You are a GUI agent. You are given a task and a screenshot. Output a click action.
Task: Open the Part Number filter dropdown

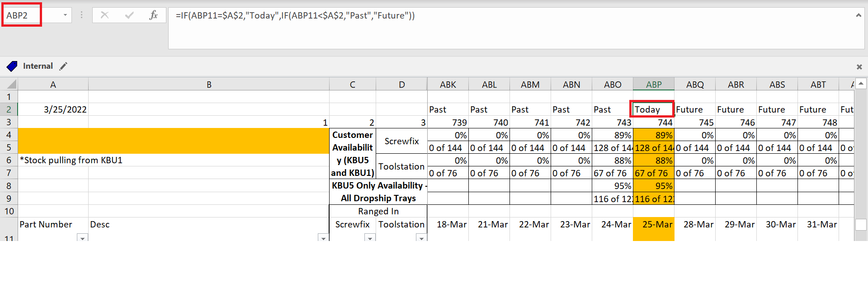click(82, 238)
